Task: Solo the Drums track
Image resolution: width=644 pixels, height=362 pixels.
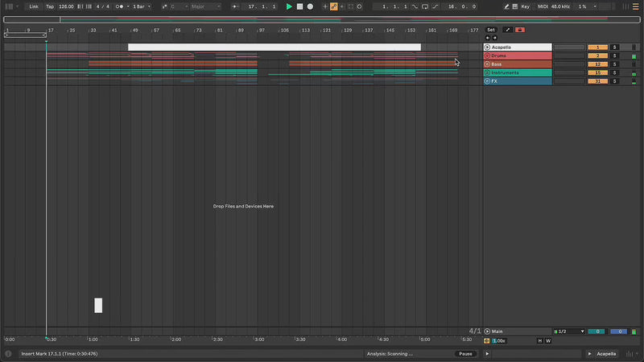Action: pos(614,56)
